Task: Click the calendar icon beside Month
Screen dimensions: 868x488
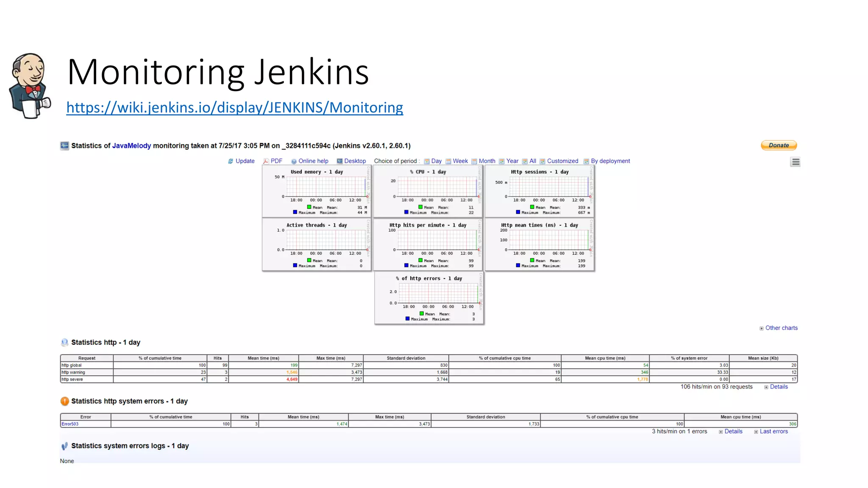Action: 474,161
